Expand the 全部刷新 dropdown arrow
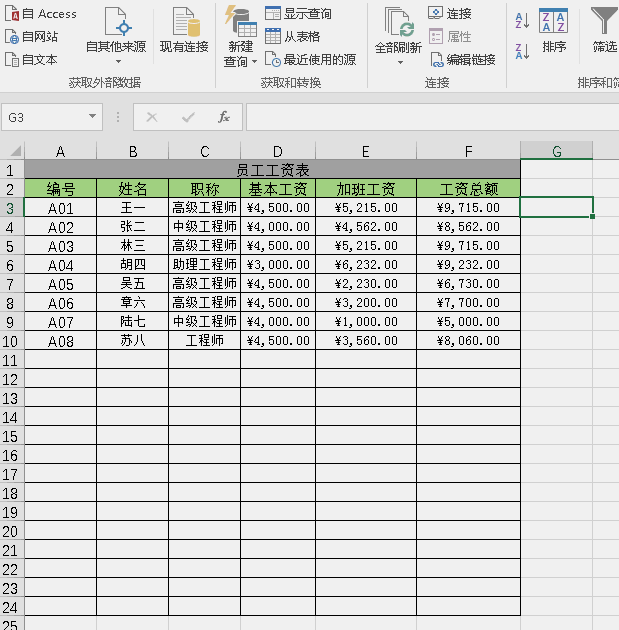The width and height of the screenshot is (619, 630). [x=400, y=62]
